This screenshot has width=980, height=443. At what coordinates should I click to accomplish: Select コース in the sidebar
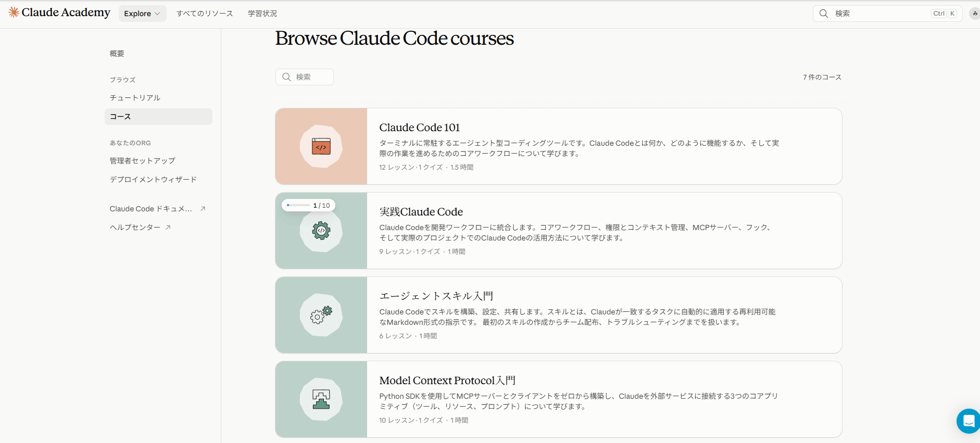click(158, 117)
